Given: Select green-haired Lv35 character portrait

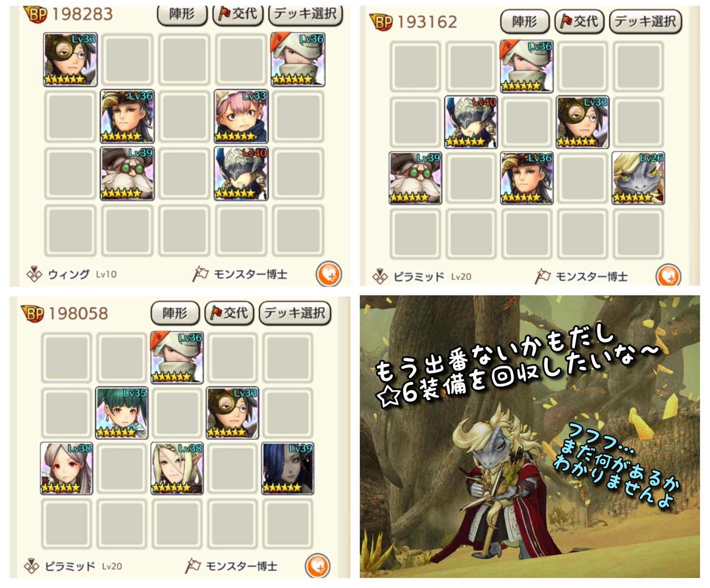Looking at the screenshot, I should click(x=122, y=413).
